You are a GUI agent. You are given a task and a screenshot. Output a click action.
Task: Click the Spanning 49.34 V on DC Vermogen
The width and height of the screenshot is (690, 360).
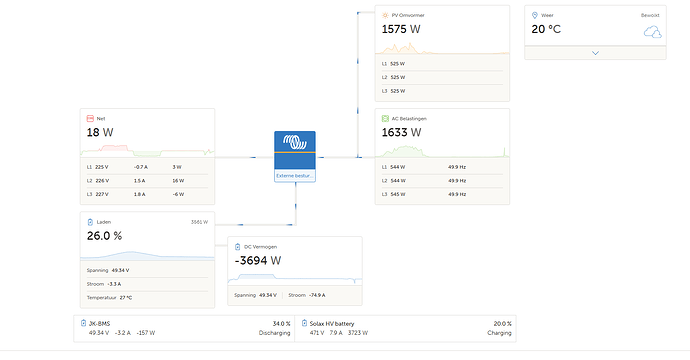(x=255, y=295)
